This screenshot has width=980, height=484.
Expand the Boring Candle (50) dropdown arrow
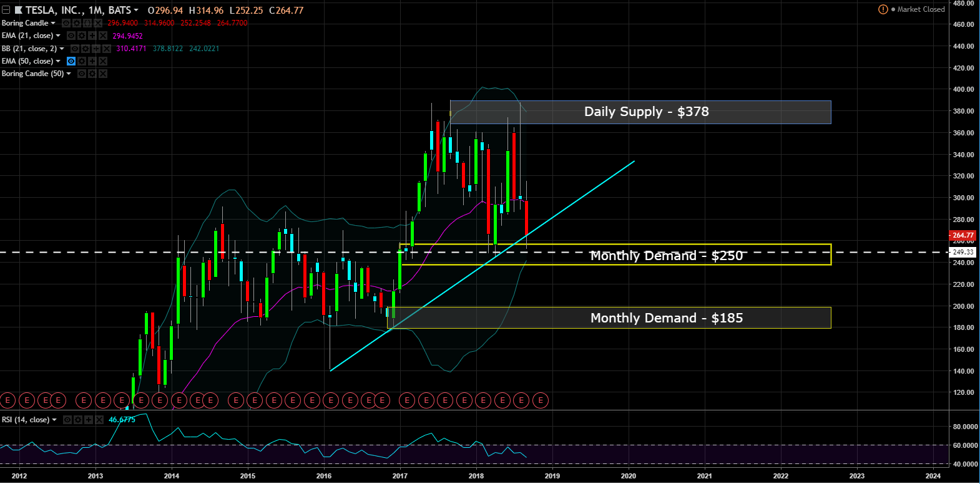pos(69,74)
